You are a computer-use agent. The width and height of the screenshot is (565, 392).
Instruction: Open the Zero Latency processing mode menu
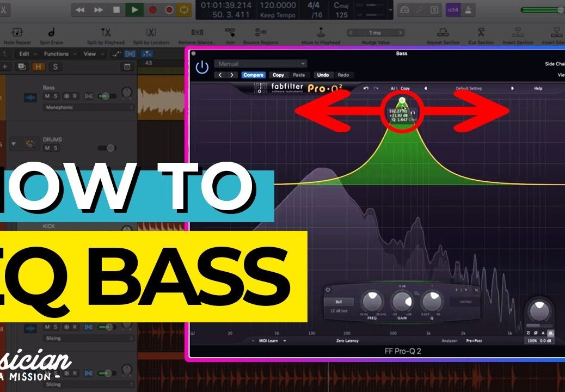347,340
